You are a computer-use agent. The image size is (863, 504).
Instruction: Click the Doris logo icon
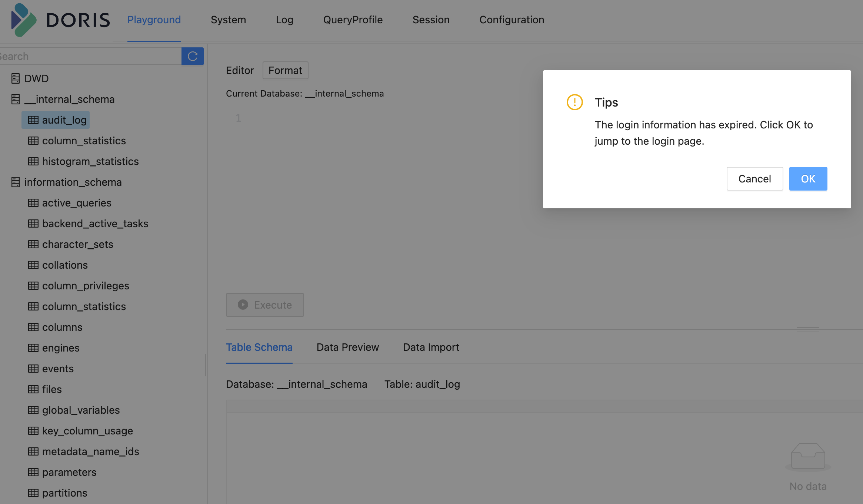(x=24, y=20)
